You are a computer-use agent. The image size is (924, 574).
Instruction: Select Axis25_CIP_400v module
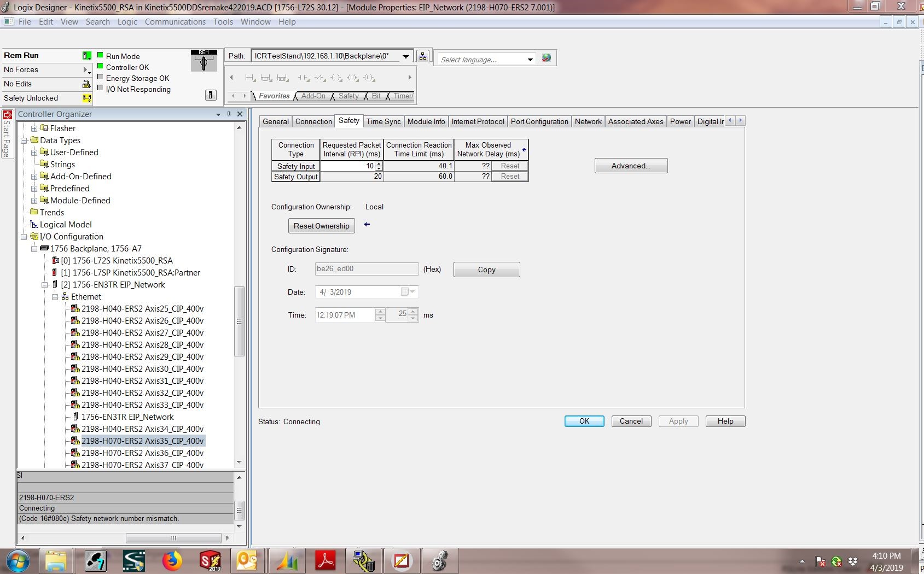(x=142, y=309)
